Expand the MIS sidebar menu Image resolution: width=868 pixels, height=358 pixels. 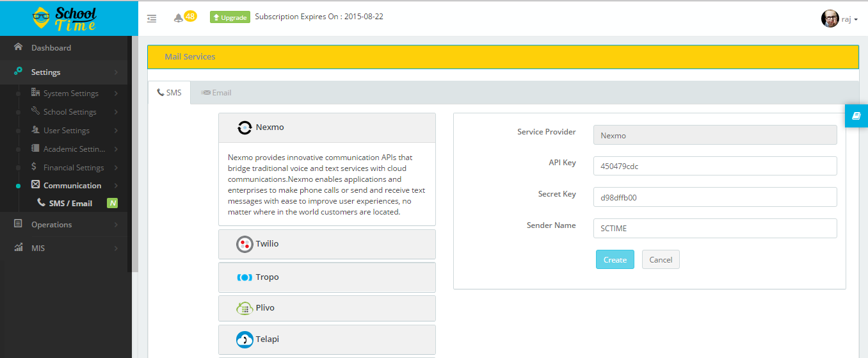pos(64,248)
